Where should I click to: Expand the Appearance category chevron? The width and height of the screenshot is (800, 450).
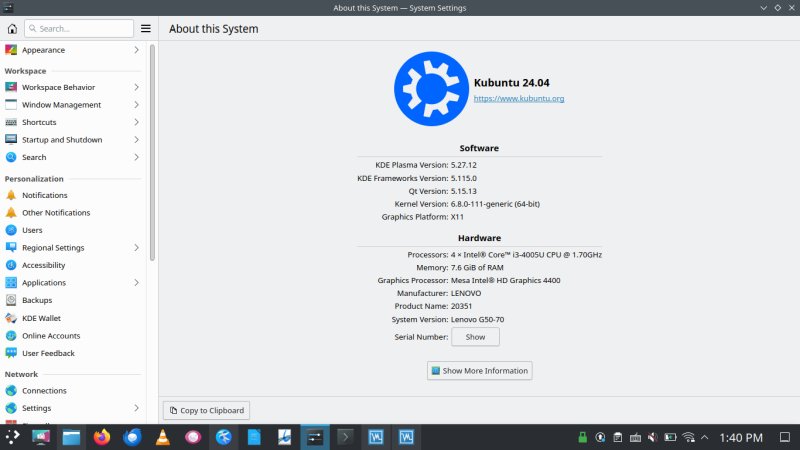click(136, 50)
